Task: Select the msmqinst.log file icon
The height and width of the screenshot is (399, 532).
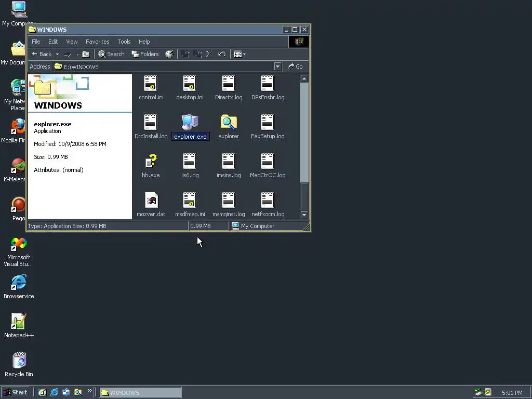Action: coord(229,200)
